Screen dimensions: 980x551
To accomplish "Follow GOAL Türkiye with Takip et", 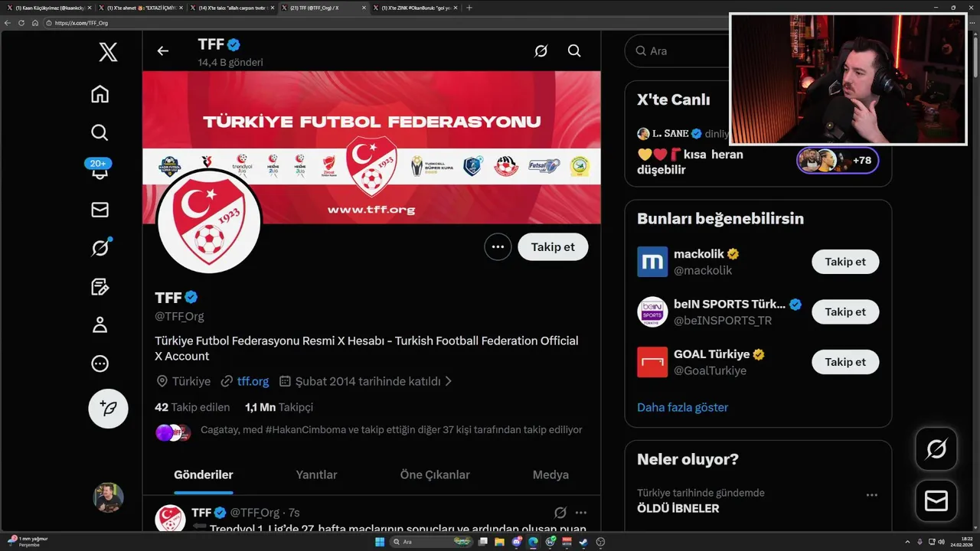I will [x=845, y=362].
